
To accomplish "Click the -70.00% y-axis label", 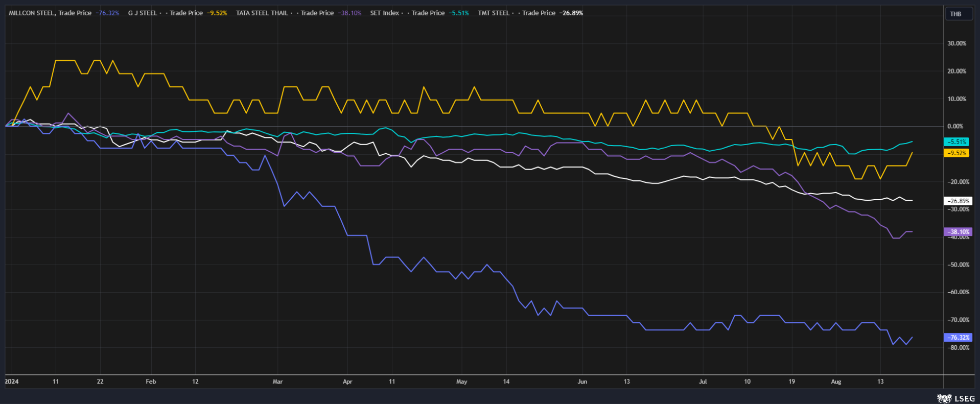I will tap(958, 320).
